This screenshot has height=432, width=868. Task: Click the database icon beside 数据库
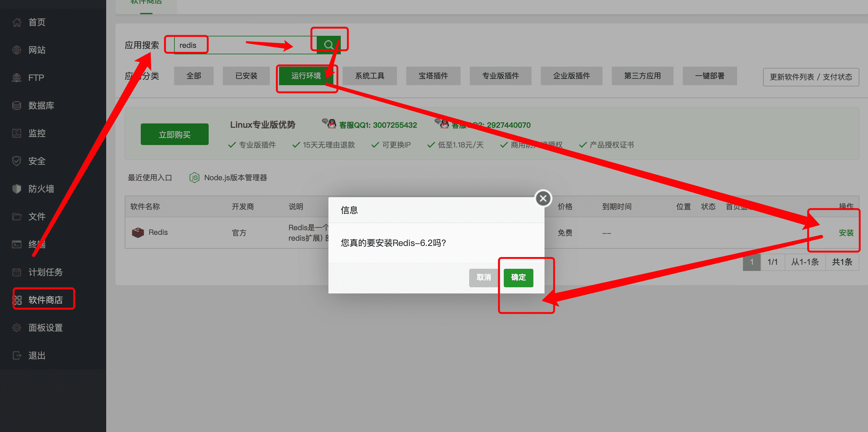(16, 106)
